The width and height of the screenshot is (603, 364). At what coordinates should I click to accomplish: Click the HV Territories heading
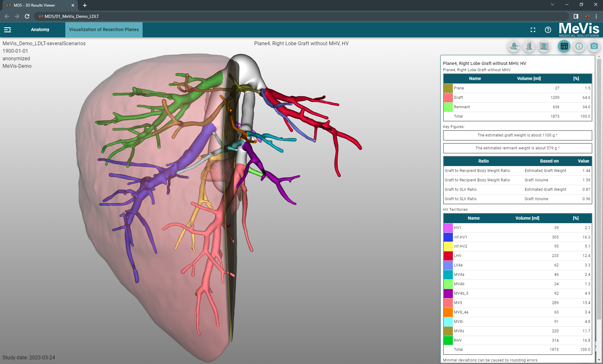[455, 210]
